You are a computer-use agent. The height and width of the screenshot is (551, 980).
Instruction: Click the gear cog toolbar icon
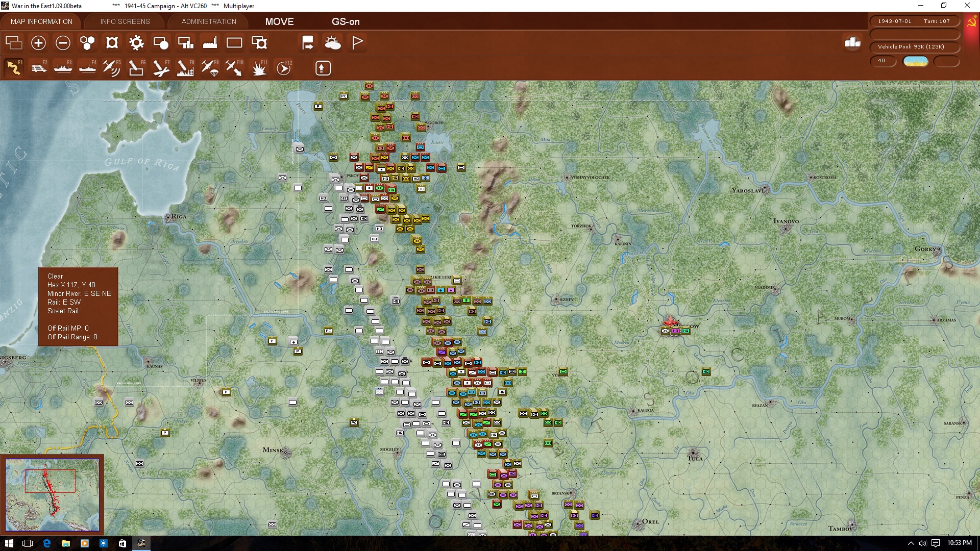pos(136,43)
